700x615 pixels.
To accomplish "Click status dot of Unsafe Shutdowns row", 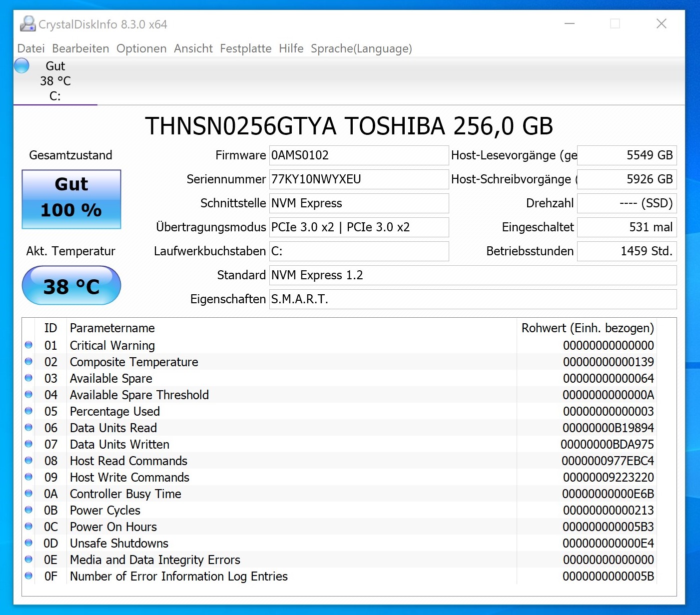I will coord(28,543).
